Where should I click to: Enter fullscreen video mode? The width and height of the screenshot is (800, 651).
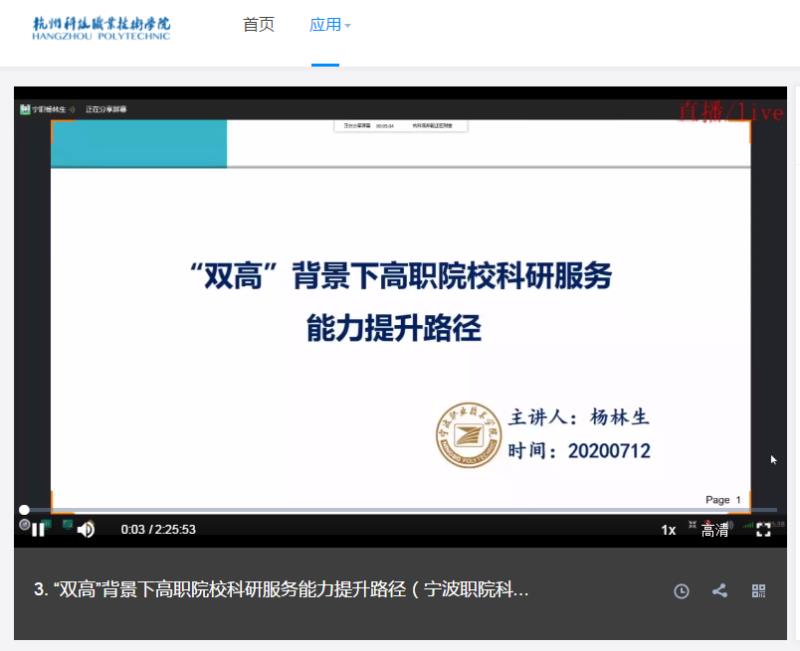[x=763, y=530]
